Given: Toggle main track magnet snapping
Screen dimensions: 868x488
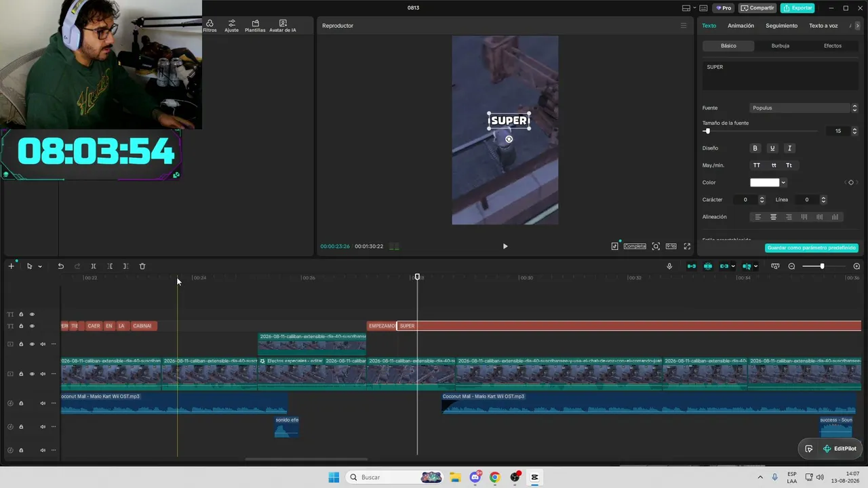Looking at the screenshot, I should (x=692, y=266).
